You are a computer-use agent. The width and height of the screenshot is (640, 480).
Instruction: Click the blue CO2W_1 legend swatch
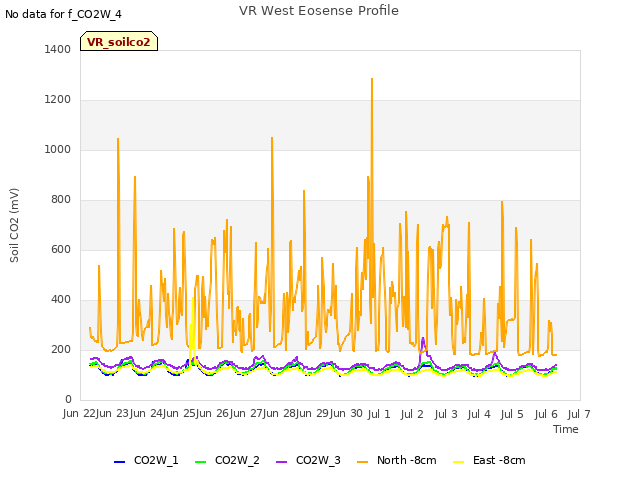[x=119, y=462]
